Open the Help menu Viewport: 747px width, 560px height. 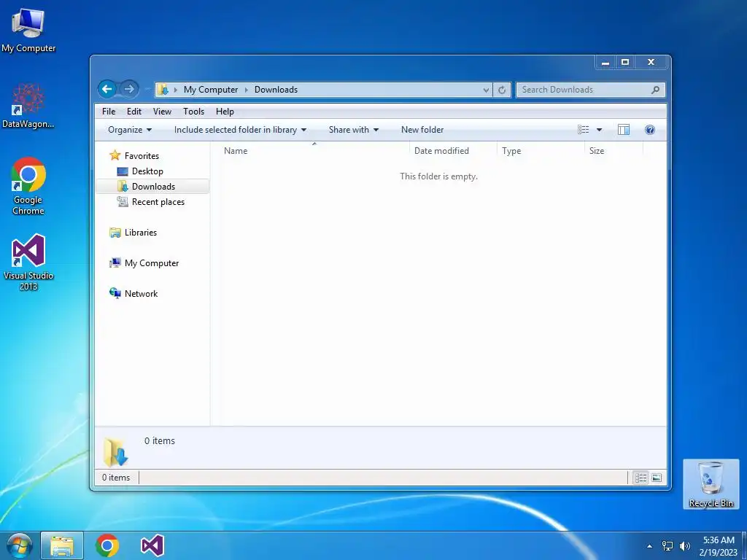click(225, 112)
